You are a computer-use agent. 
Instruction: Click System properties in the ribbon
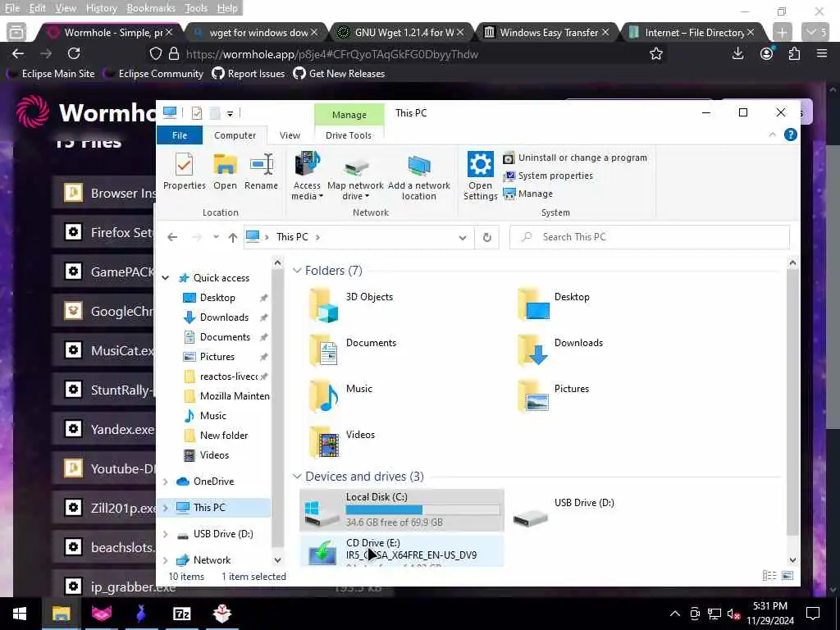pyautogui.click(x=548, y=176)
